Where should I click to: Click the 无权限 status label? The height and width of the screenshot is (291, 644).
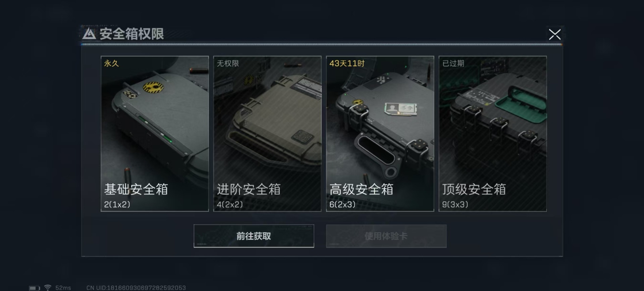(x=228, y=63)
